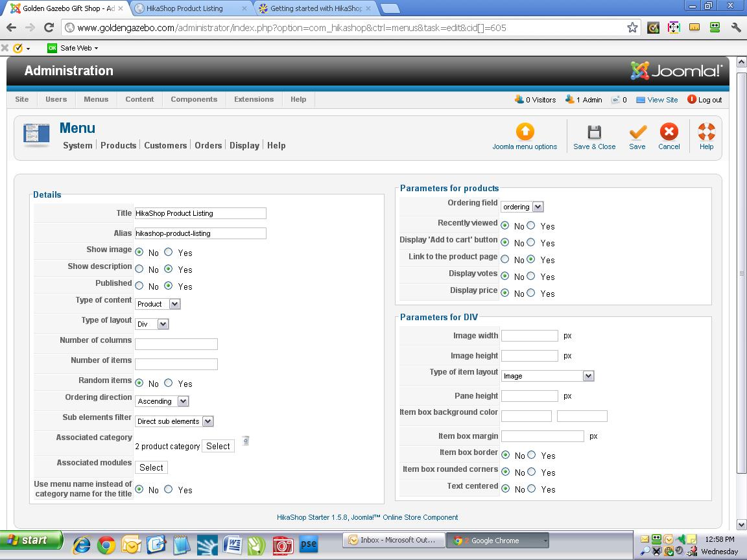Click the Joomla menu options icon
Image resolution: width=747 pixels, height=560 pixels.
(x=525, y=132)
